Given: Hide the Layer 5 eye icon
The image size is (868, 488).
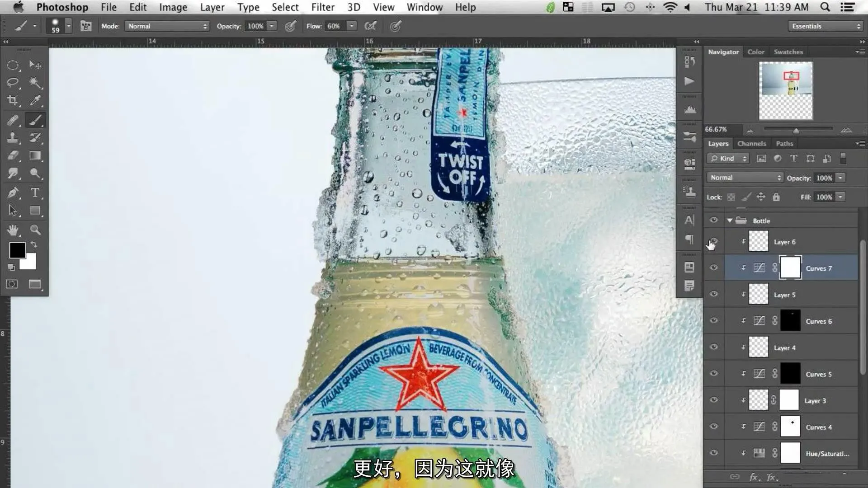Looking at the screenshot, I should [713, 294].
